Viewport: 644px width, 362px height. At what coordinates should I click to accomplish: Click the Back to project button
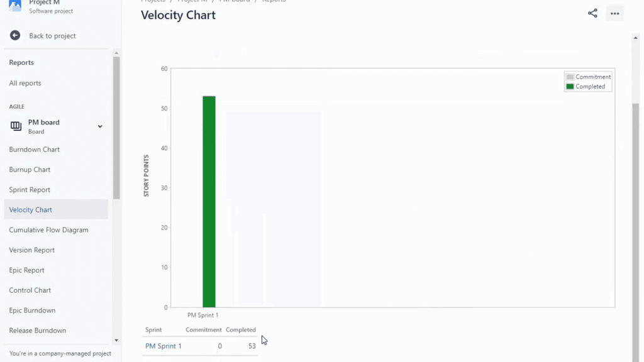[x=52, y=36]
